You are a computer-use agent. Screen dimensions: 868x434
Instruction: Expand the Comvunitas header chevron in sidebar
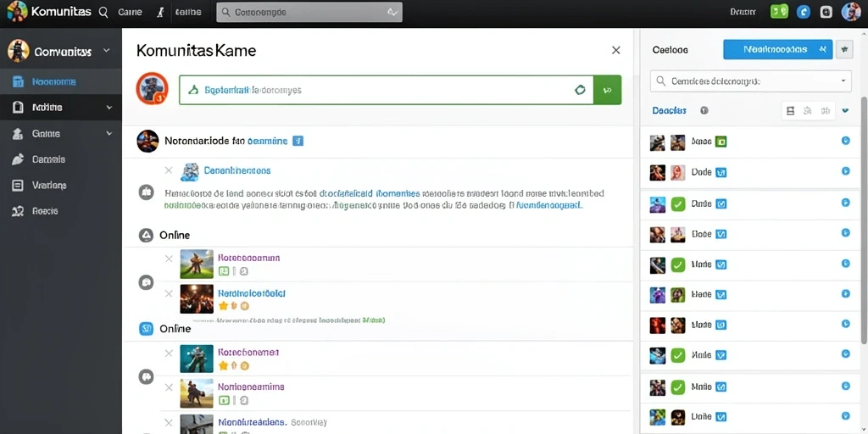[x=107, y=50]
